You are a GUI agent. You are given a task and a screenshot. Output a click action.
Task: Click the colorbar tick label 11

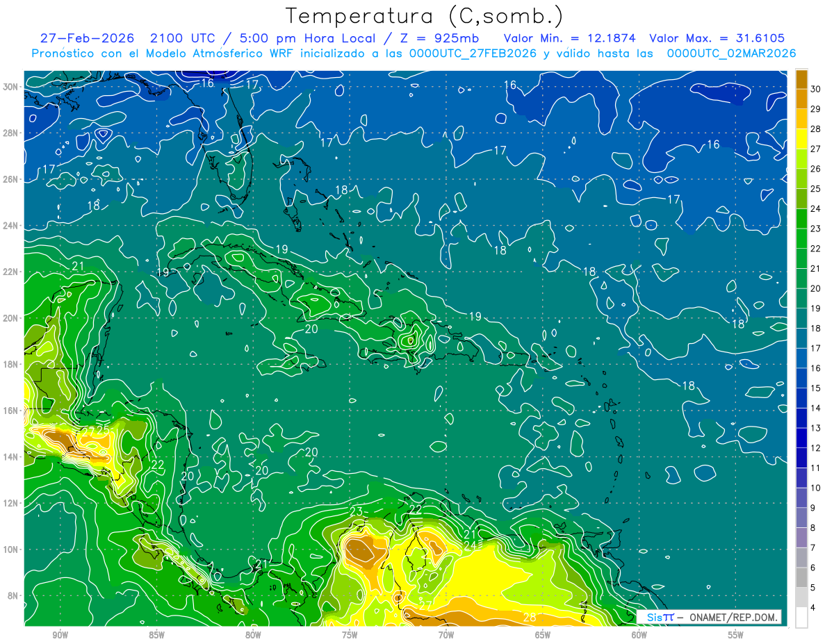tap(816, 468)
